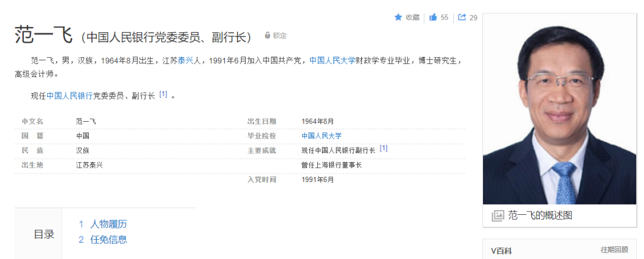Click the lock icon beside 锁定
The image size is (644, 259).
267,35
